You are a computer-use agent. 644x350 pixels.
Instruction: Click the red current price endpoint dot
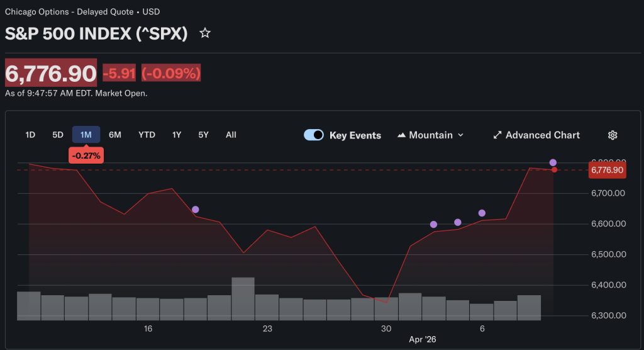click(x=554, y=170)
